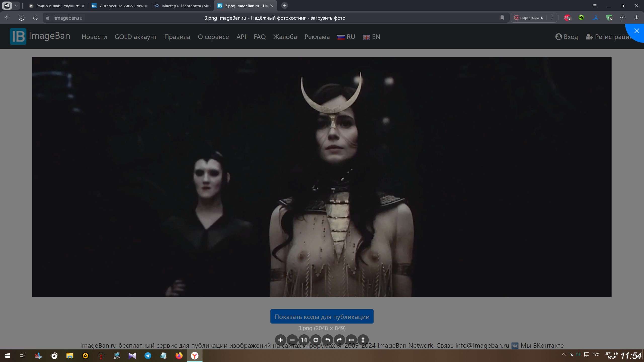Mute the audio on Радио онлайн tab

(x=78, y=6)
